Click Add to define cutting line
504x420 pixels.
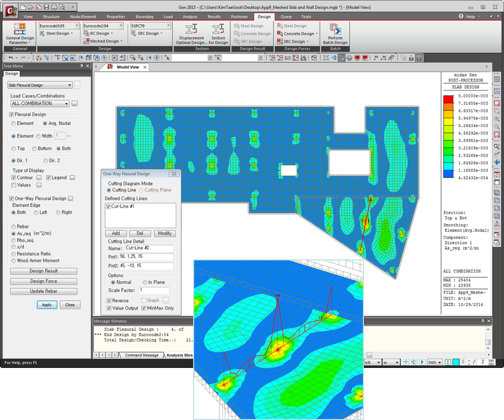click(116, 234)
